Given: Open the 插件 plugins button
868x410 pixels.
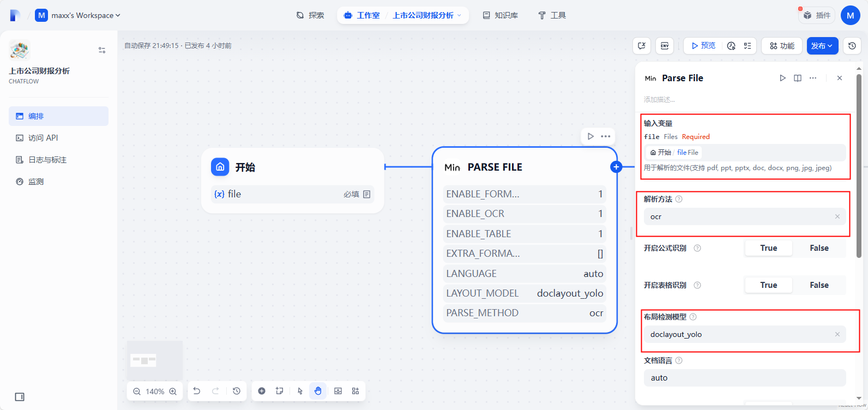Looking at the screenshot, I should click(817, 15).
